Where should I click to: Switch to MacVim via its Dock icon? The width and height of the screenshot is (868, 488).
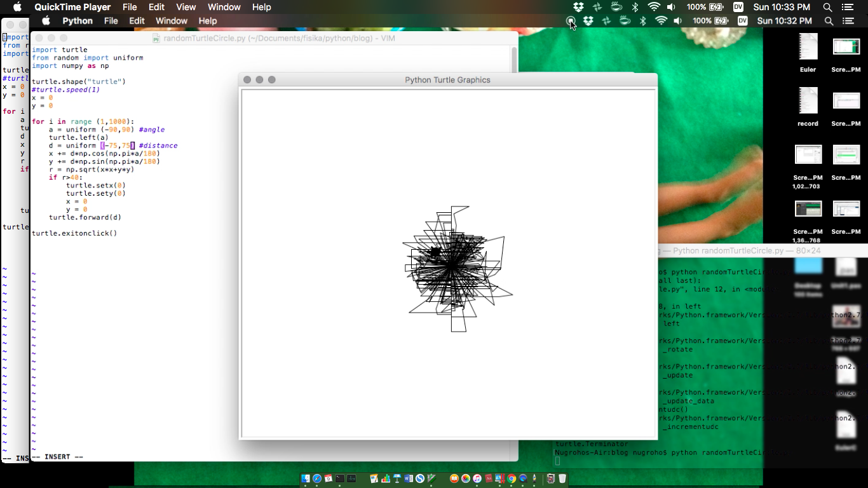(431, 478)
